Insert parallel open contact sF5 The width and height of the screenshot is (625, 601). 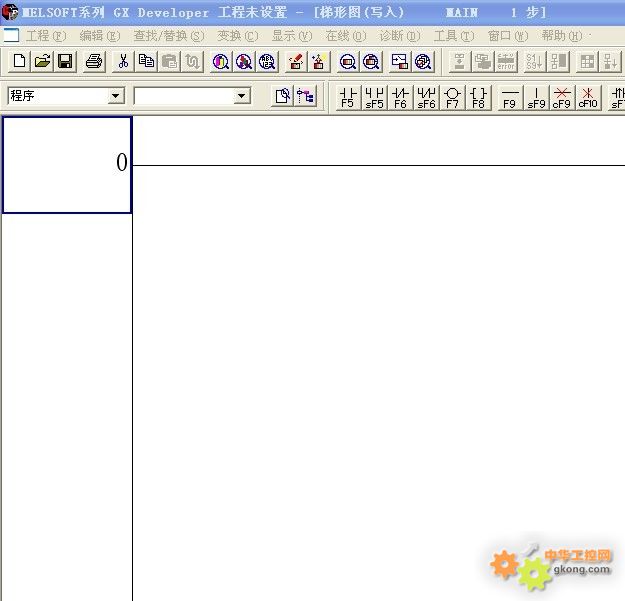[x=374, y=97]
